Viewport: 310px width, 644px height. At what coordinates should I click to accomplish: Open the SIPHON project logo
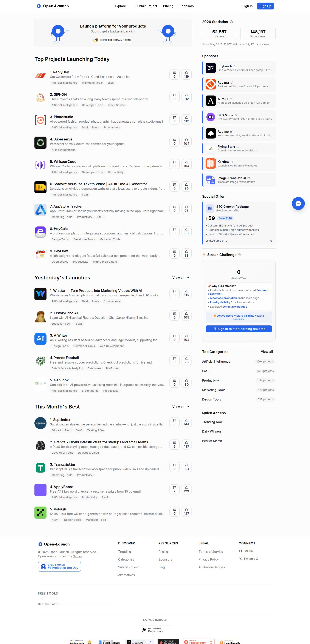(40, 98)
